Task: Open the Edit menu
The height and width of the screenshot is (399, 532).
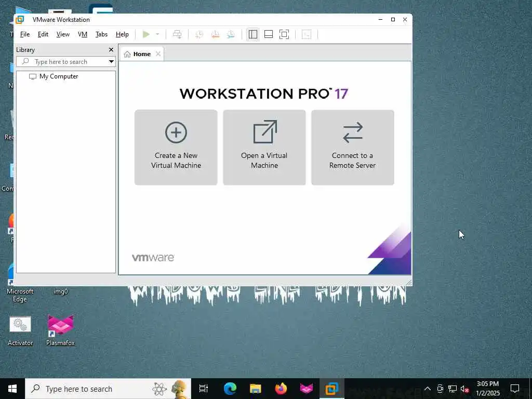Action: pos(43,34)
